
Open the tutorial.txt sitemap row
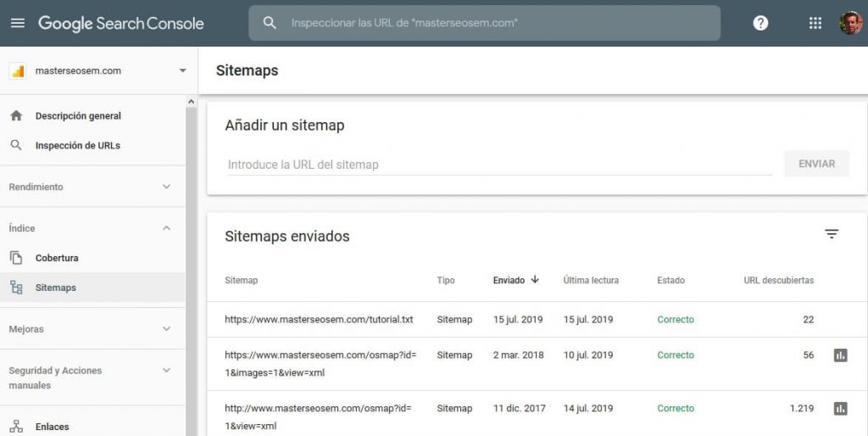tap(537, 320)
